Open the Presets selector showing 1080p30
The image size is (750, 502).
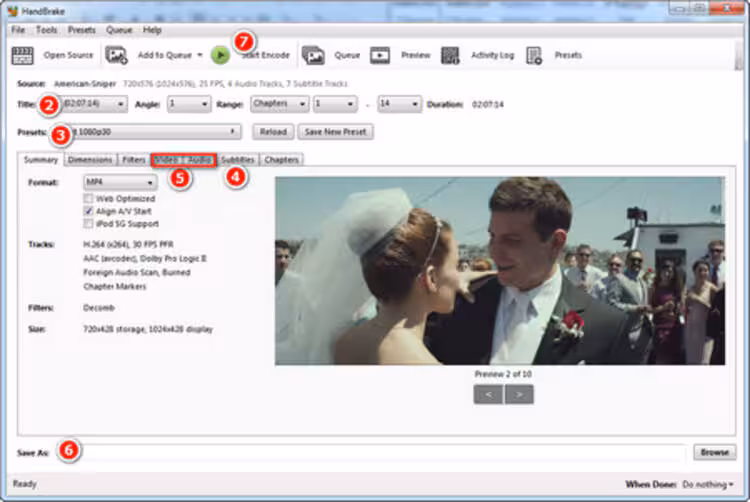[x=152, y=131]
